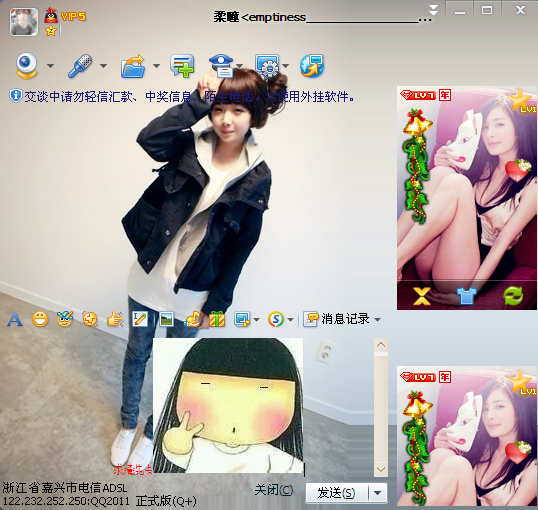Image resolution: width=538 pixels, height=510 pixels.
Task: Expand the voice call options arrow
Action: pyautogui.click(x=103, y=66)
